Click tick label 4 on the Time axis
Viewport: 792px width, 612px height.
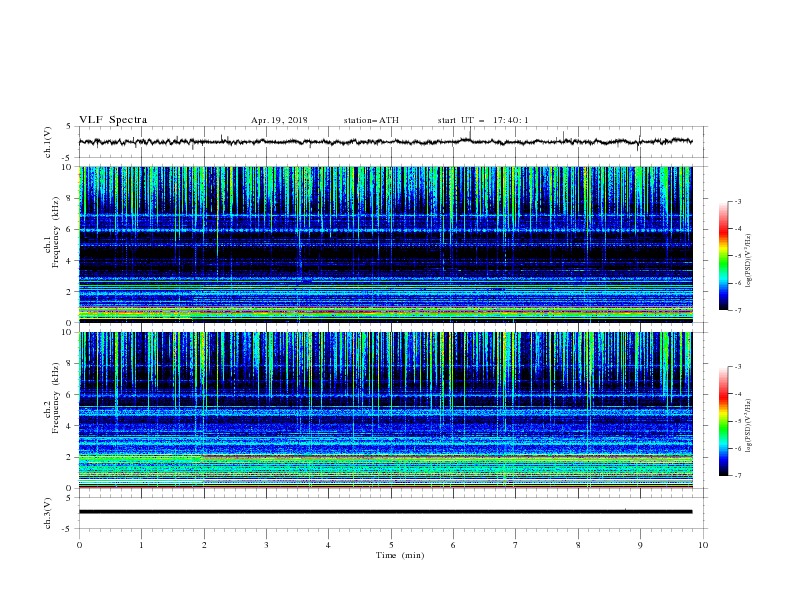tap(328, 545)
